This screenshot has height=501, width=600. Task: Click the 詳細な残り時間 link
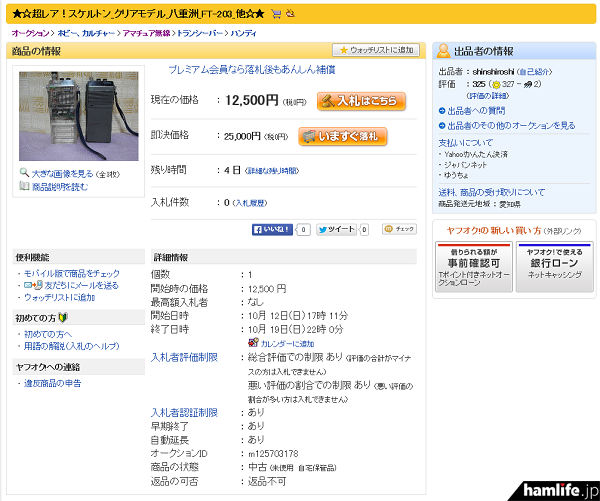pos(272,171)
